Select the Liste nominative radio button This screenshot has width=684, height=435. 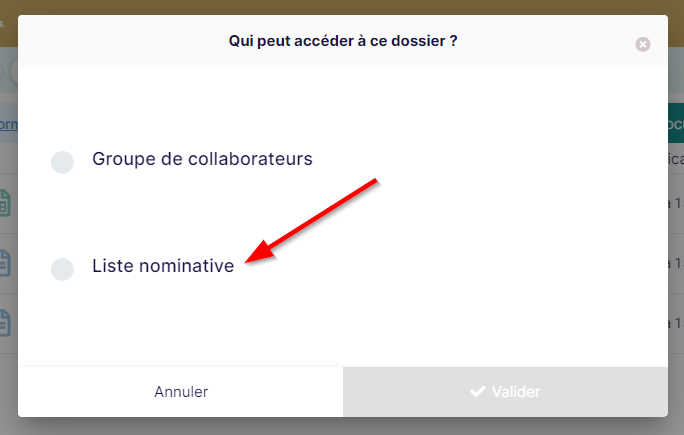coord(62,269)
